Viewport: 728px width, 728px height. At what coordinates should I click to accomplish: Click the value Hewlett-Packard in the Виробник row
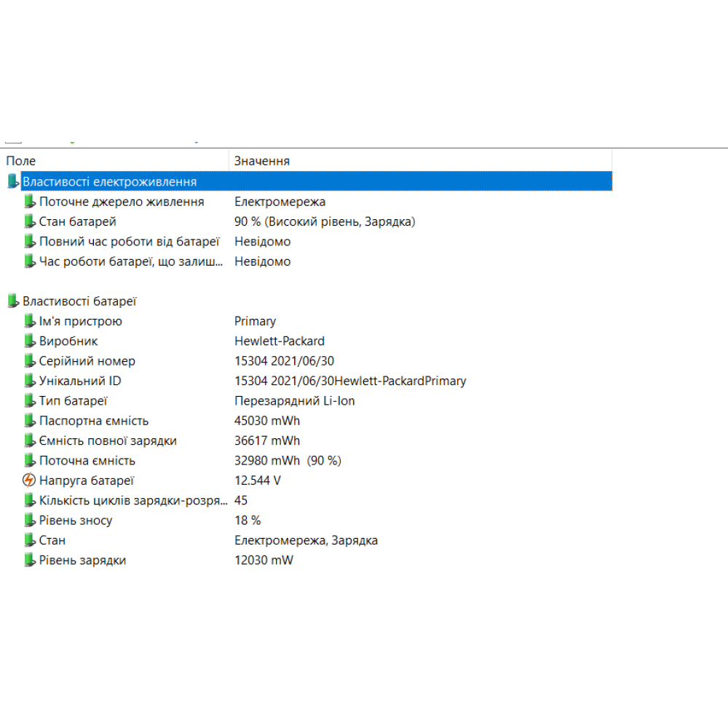tap(279, 341)
